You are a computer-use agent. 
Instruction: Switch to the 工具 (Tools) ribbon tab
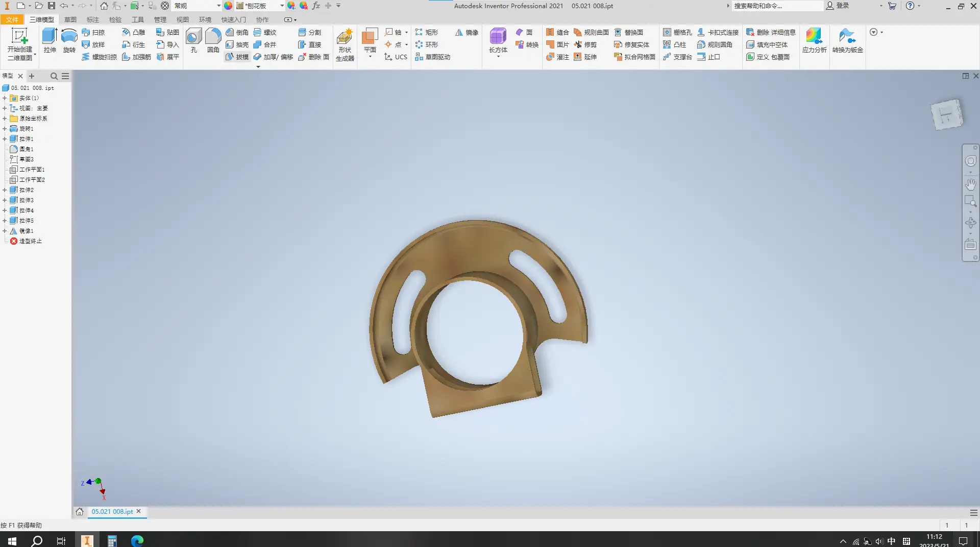tap(138, 19)
